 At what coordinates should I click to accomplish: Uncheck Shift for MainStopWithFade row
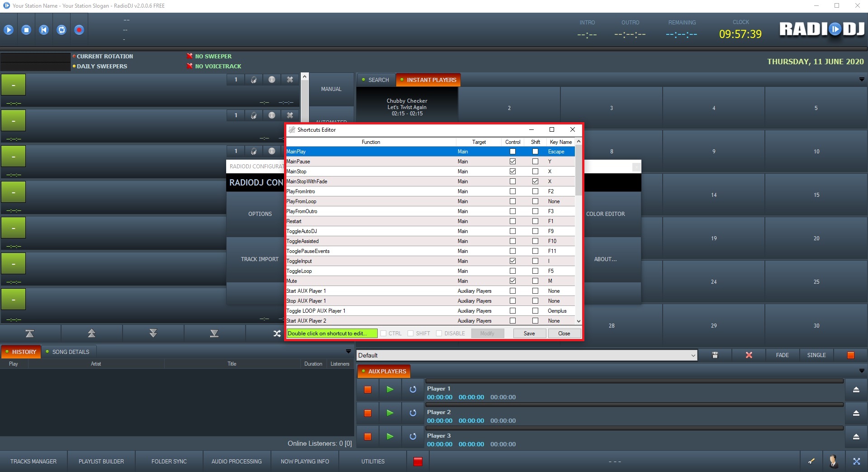click(535, 181)
